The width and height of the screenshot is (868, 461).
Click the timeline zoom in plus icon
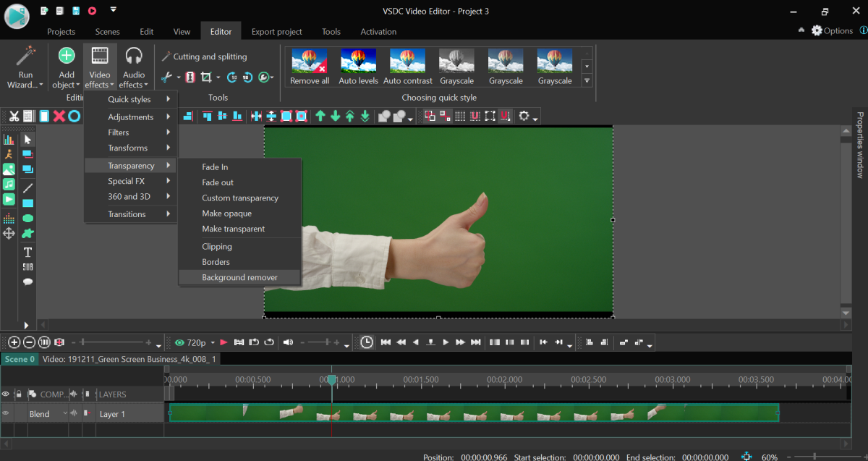click(14, 342)
